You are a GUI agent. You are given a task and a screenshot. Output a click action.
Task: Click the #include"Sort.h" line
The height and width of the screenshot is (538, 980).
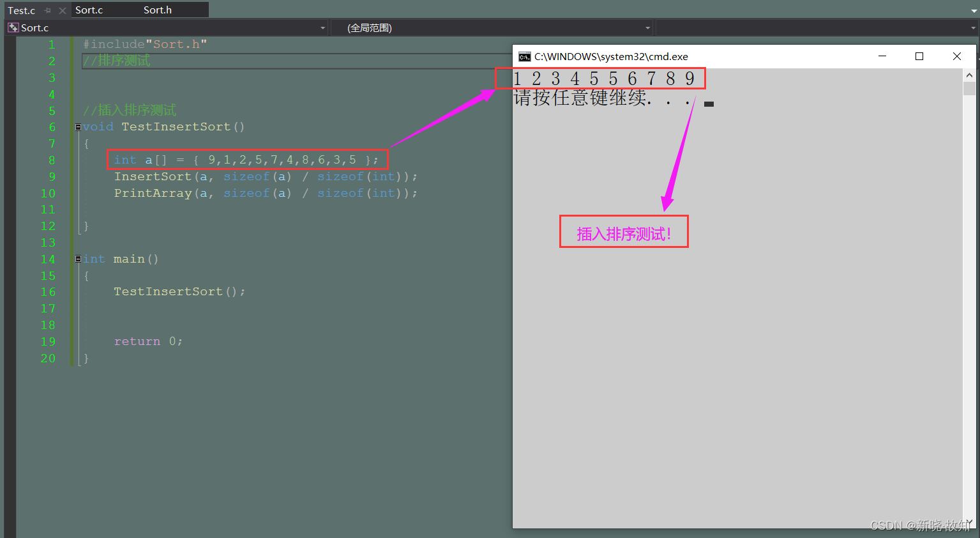click(145, 44)
